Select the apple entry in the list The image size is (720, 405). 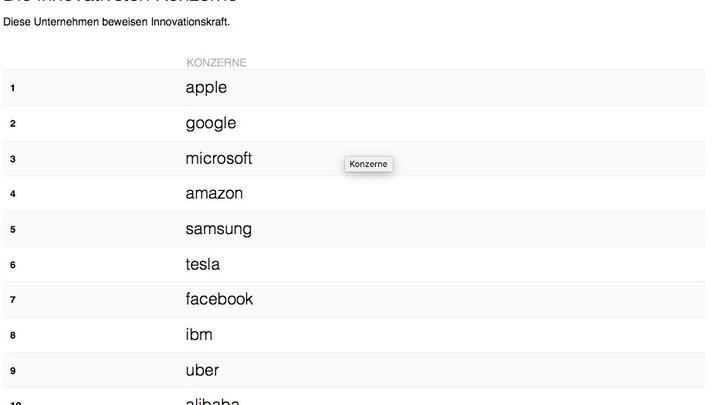(x=206, y=88)
